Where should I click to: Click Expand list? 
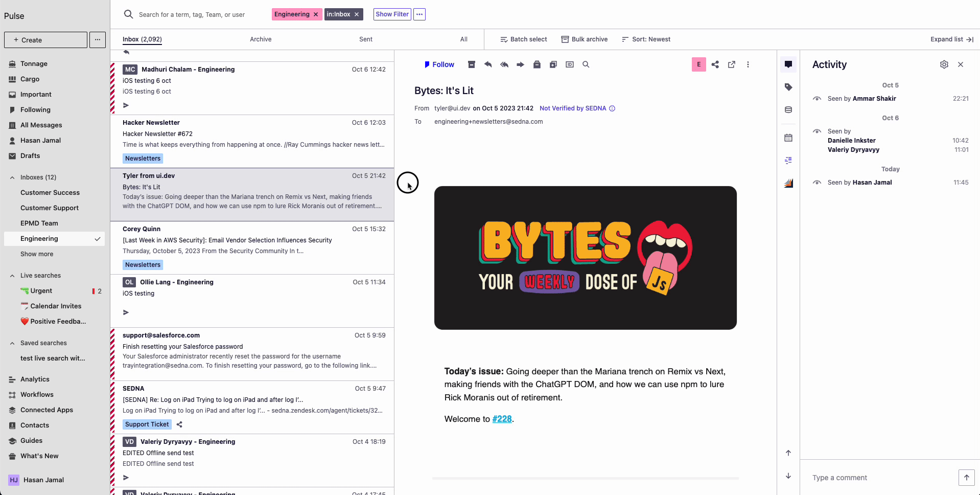point(952,39)
